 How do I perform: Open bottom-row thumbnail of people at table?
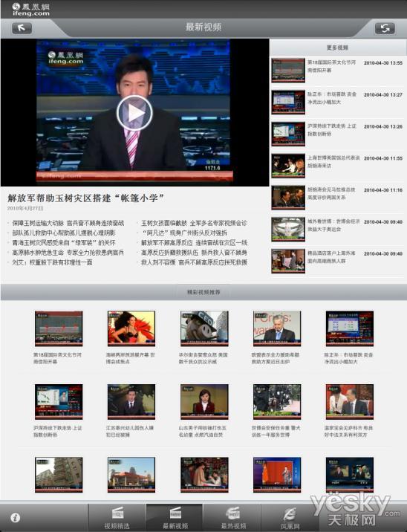pos(204,475)
